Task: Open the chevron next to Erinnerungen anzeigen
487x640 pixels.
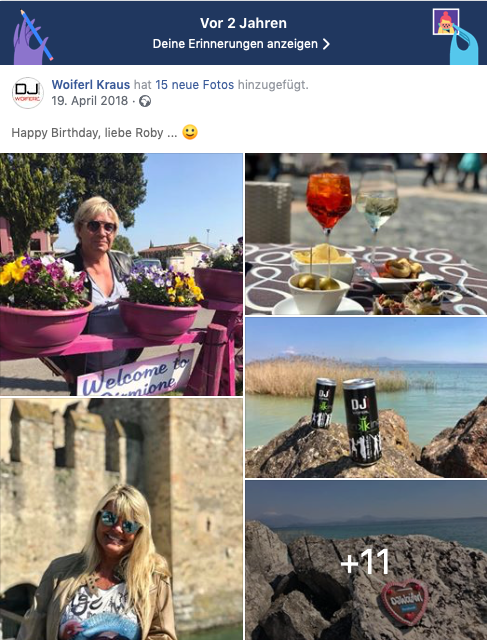Action: (326, 44)
